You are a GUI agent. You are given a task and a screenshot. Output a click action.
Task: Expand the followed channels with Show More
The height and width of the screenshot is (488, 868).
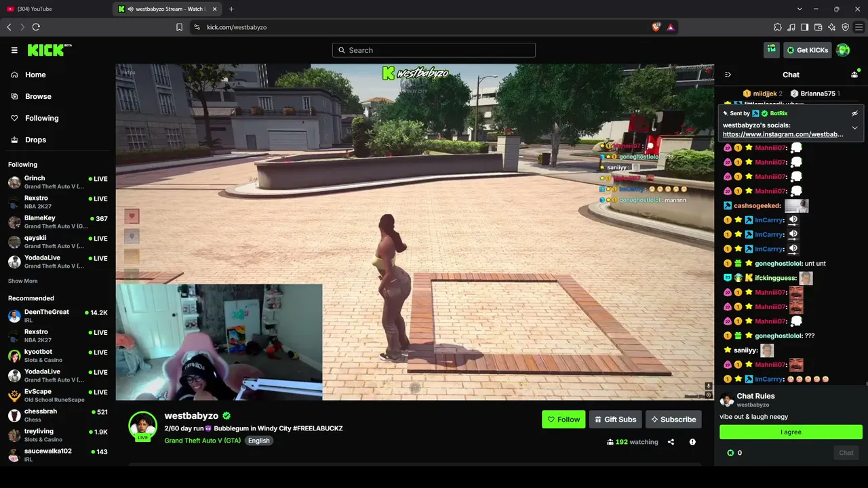coord(23,281)
